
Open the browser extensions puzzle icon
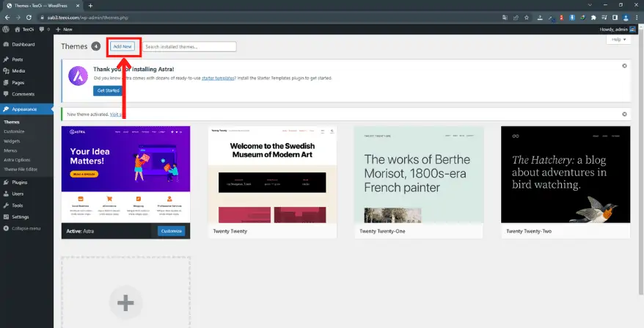593,18
